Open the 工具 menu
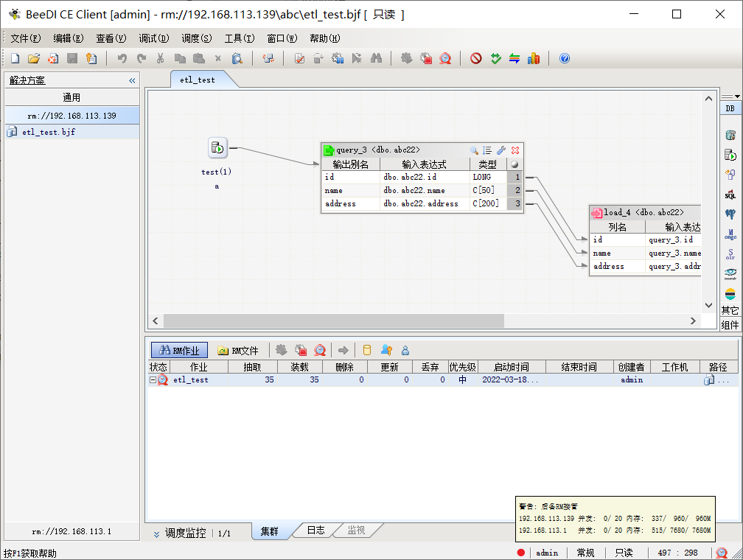The width and height of the screenshot is (743, 560). tap(240, 38)
